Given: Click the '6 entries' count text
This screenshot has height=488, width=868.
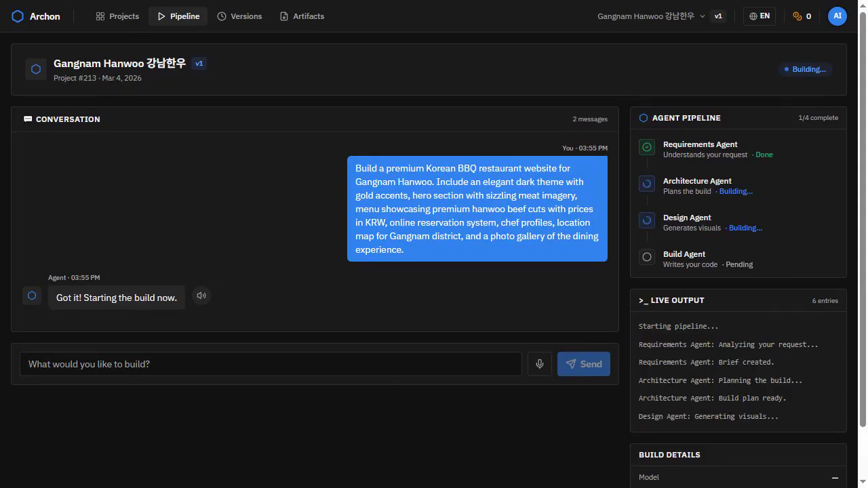Looking at the screenshot, I should click(x=825, y=301).
